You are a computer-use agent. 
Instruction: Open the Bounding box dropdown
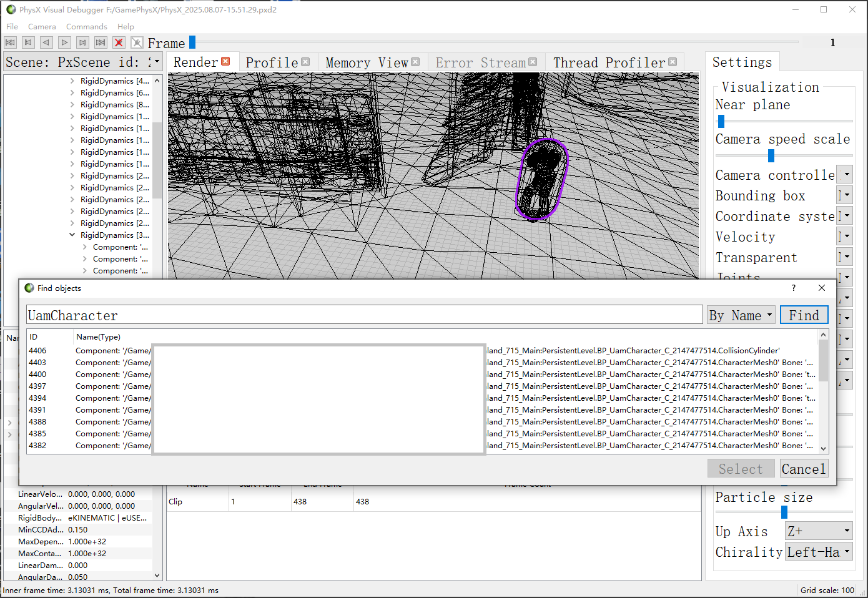click(845, 195)
